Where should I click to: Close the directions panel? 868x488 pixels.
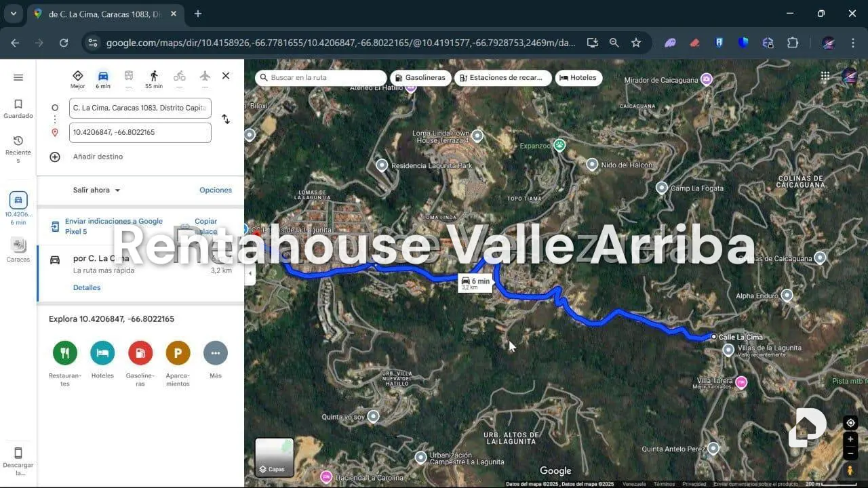tap(226, 76)
